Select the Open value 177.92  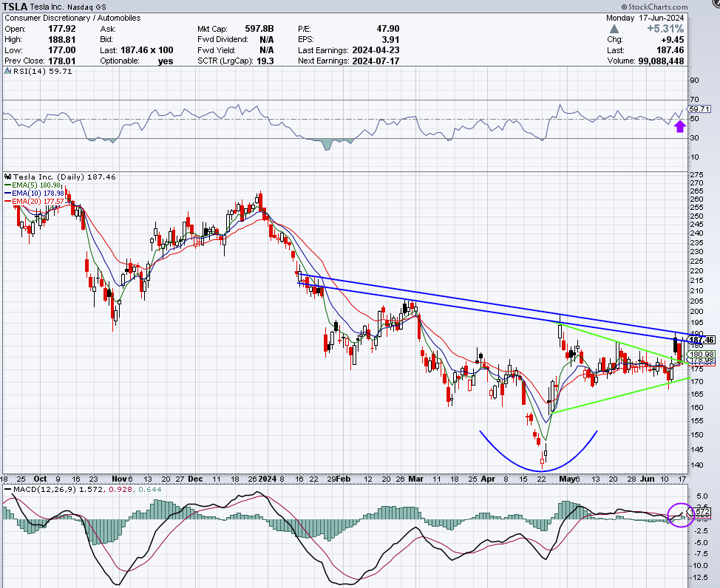click(62, 29)
